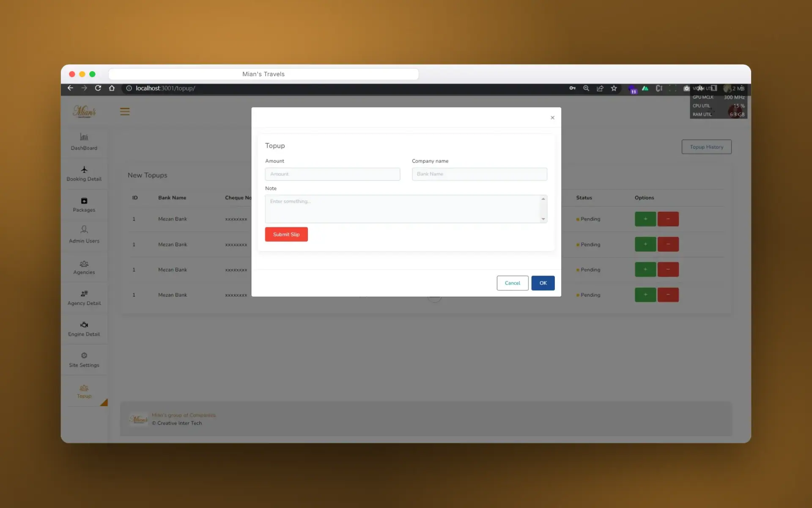Open Agencies in the sidebar
Image resolution: width=812 pixels, height=508 pixels.
click(84, 268)
